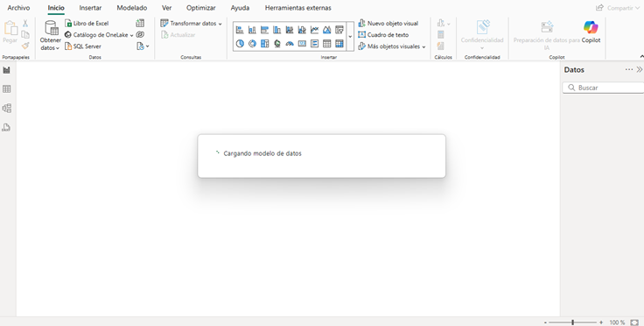Viewport: 644px width, 326px height.
Task: Click Cuadro de texto button
Action: pyautogui.click(x=383, y=35)
